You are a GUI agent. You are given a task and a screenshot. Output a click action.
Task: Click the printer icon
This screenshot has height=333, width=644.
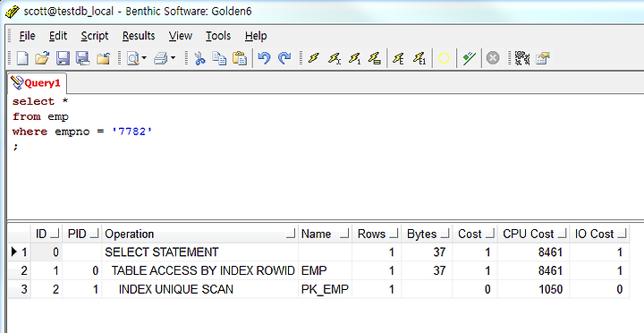[x=161, y=58]
